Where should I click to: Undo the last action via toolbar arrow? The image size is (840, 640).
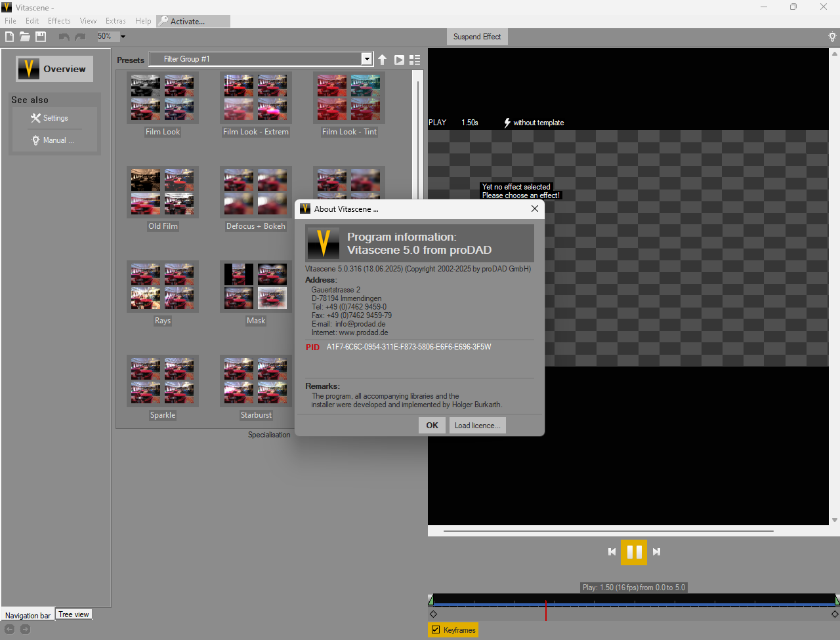pos(64,37)
